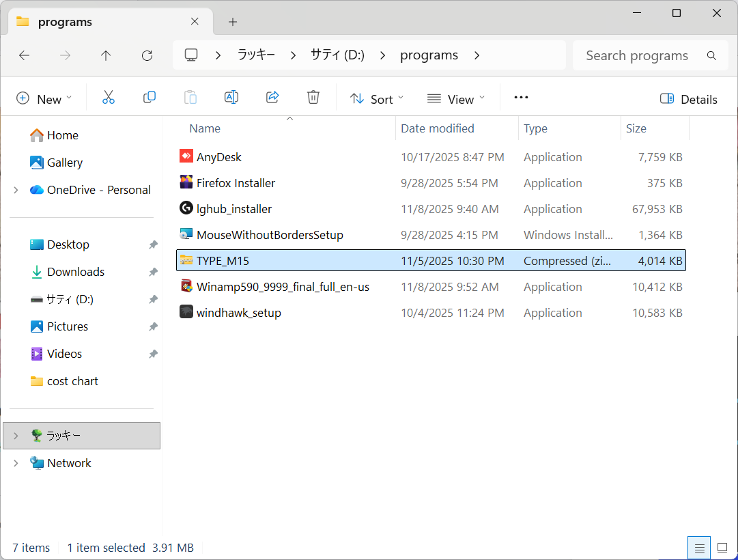
Task: Expand the OneDrive - Personal tree node
Action: pyautogui.click(x=16, y=190)
